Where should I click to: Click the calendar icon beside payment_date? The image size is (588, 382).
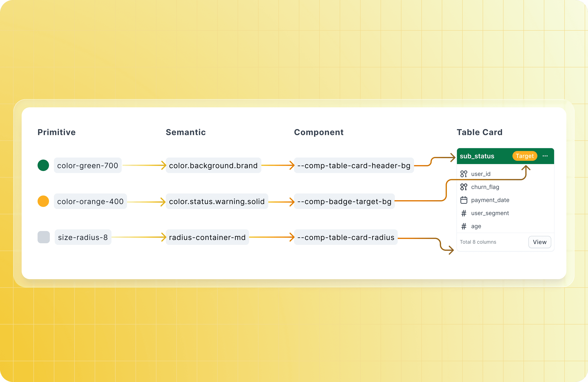[464, 200]
